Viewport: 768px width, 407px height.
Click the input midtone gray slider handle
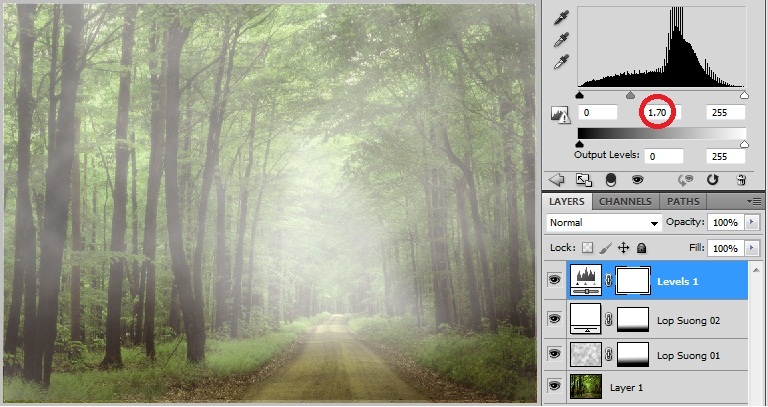click(630, 95)
